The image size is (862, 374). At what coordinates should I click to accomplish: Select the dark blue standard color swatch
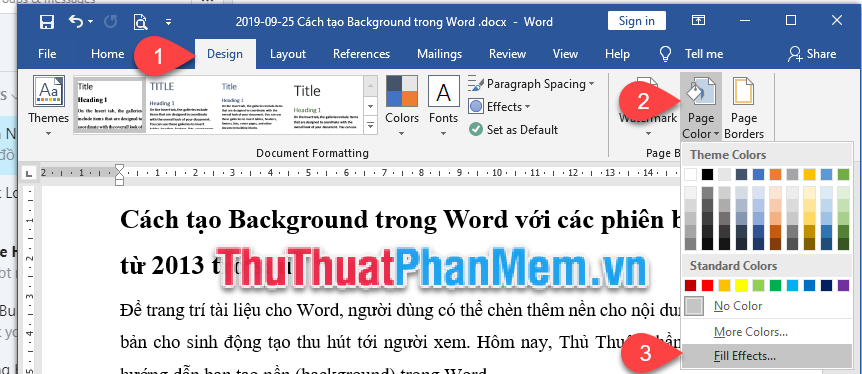(826, 285)
